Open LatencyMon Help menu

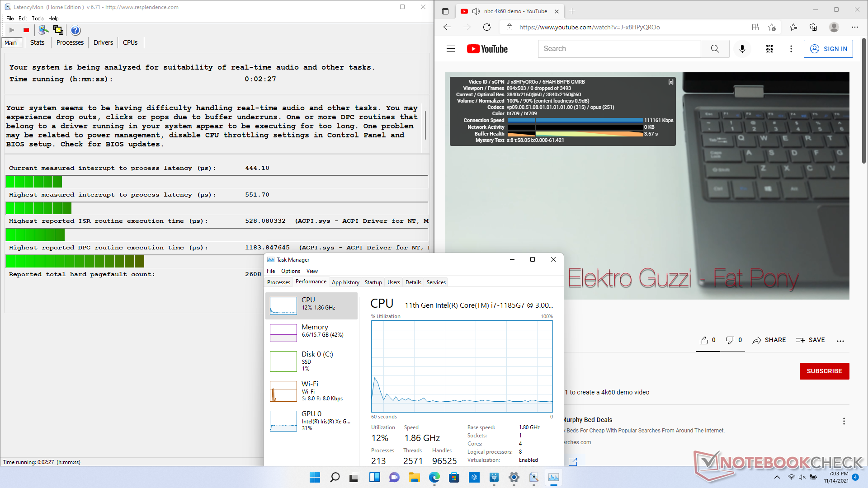[x=53, y=19]
